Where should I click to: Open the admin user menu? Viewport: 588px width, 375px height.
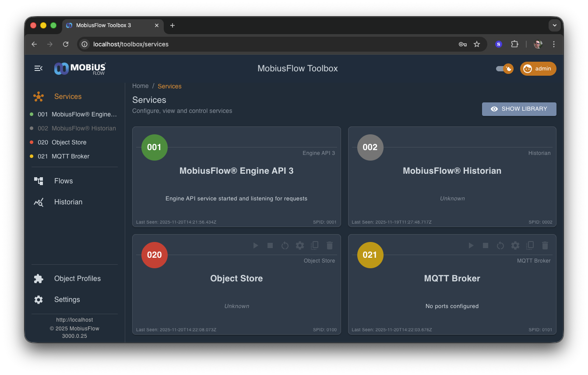(538, 69)
